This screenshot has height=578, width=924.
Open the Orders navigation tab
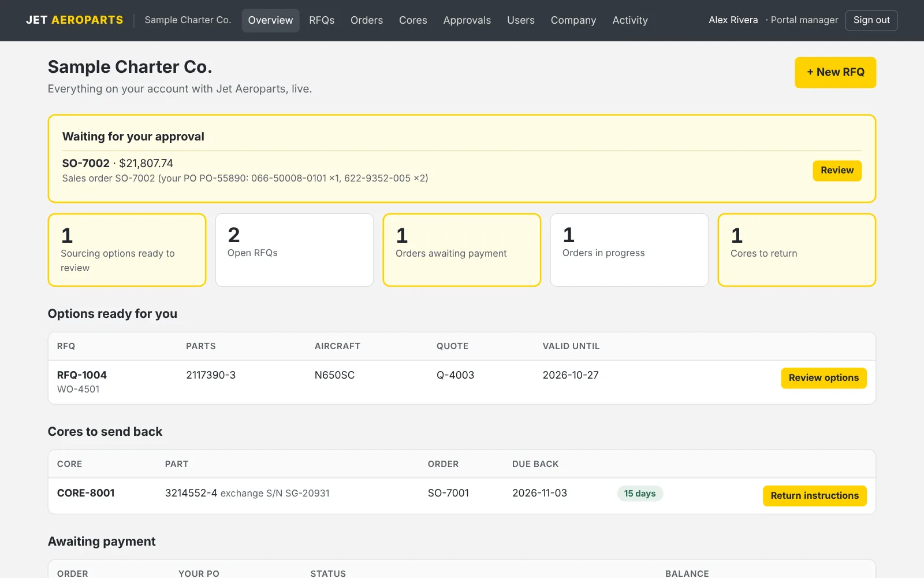pos(367,20)
